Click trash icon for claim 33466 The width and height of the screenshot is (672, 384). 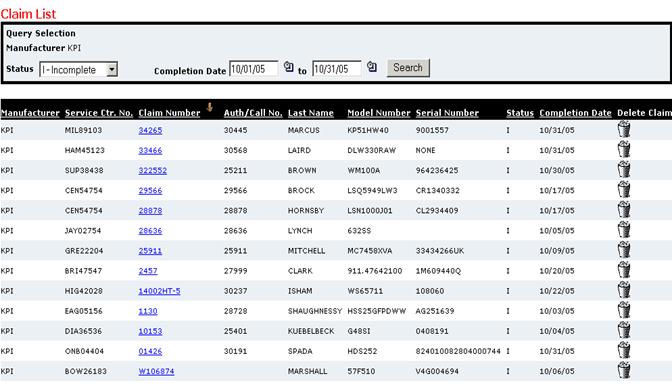pyautogui.click(x=624, y=149)
